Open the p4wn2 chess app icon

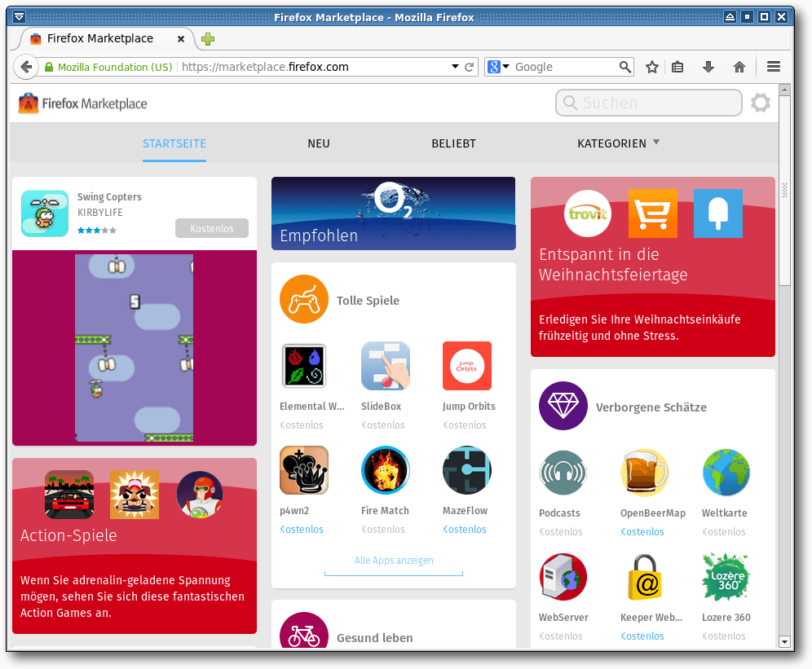(x=304, y=470)
